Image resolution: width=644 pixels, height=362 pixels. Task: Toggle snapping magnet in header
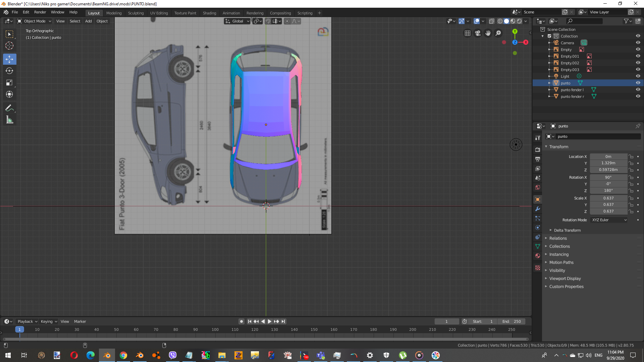pos(268,21)
